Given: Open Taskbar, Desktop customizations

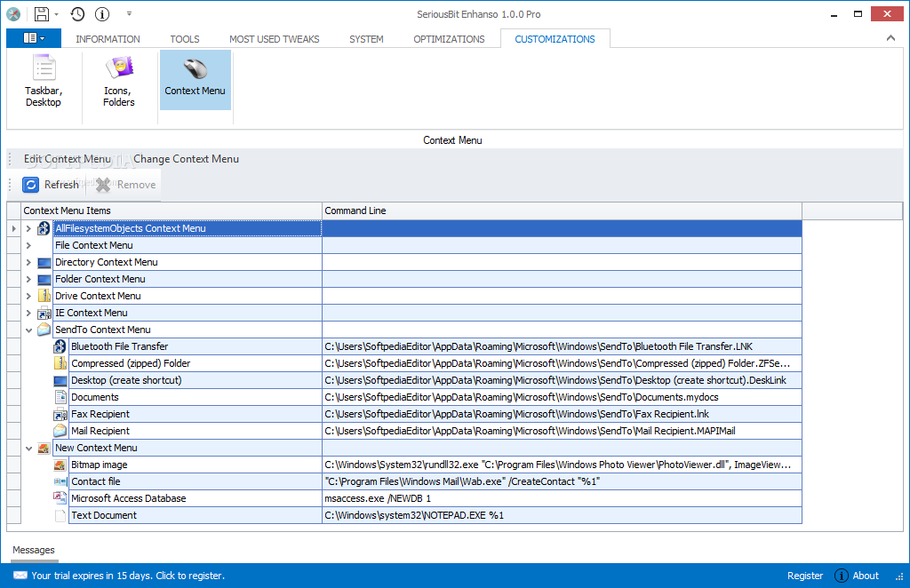Looking at the screenshot, I should point(44,81).
